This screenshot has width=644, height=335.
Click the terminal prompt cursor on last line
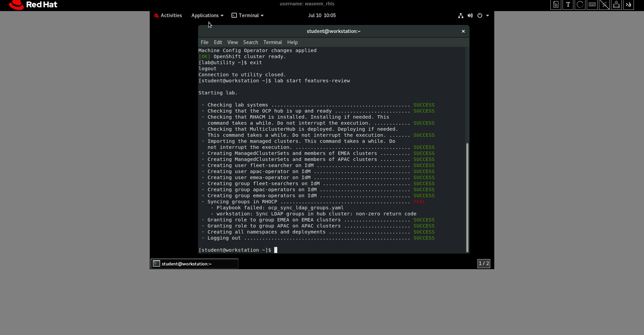[x=276, y=250]
